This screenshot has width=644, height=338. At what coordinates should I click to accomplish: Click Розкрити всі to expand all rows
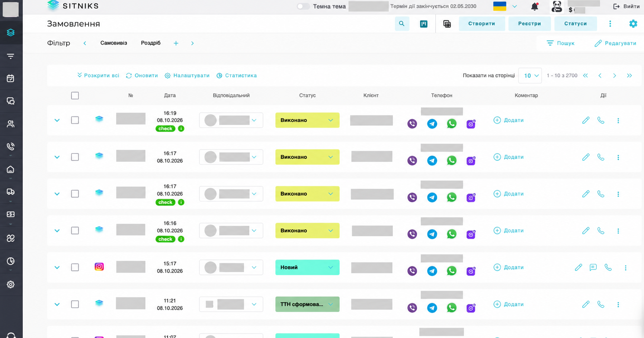98,75
